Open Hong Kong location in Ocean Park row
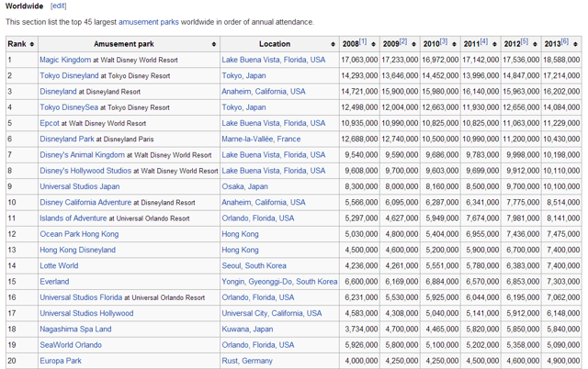588x369 pixels. click(240, 234)
